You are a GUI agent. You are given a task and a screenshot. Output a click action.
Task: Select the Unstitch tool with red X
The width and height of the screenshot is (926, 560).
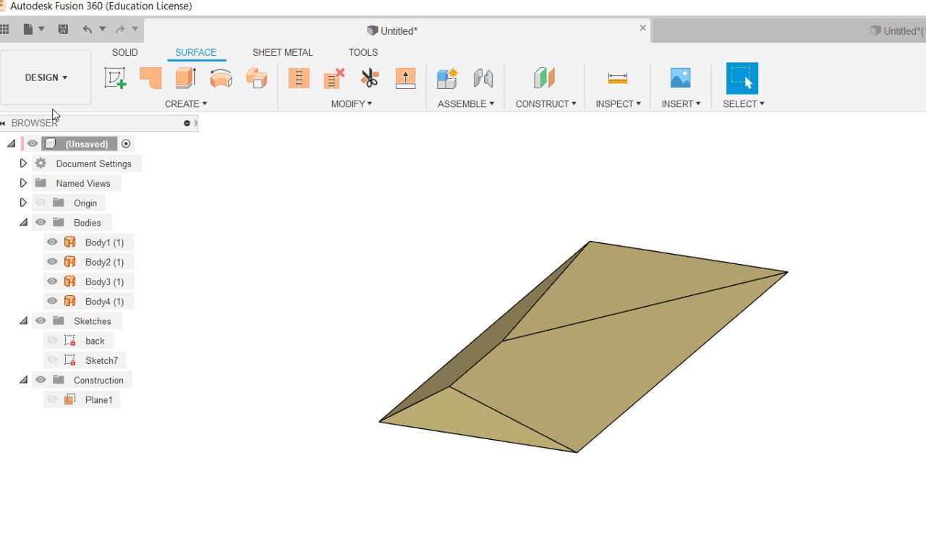click(x=334, y=78)
